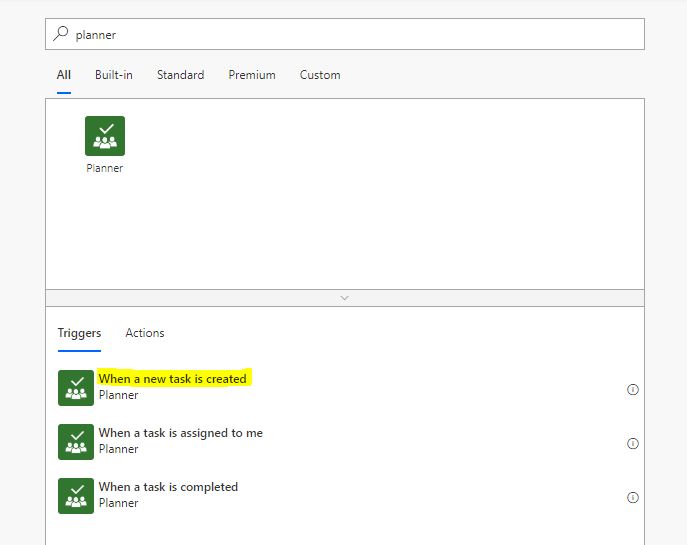687x545 pixels.
Task: Switch to the Built-in tab
Action: pos(113,75)
